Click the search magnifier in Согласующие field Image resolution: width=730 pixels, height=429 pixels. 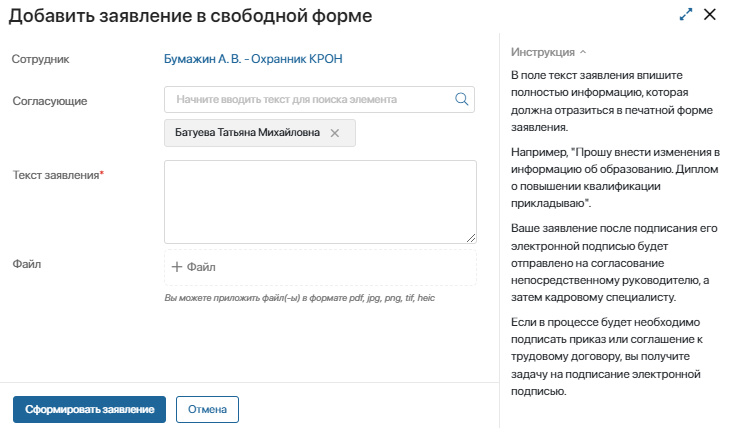coord(461,99)
